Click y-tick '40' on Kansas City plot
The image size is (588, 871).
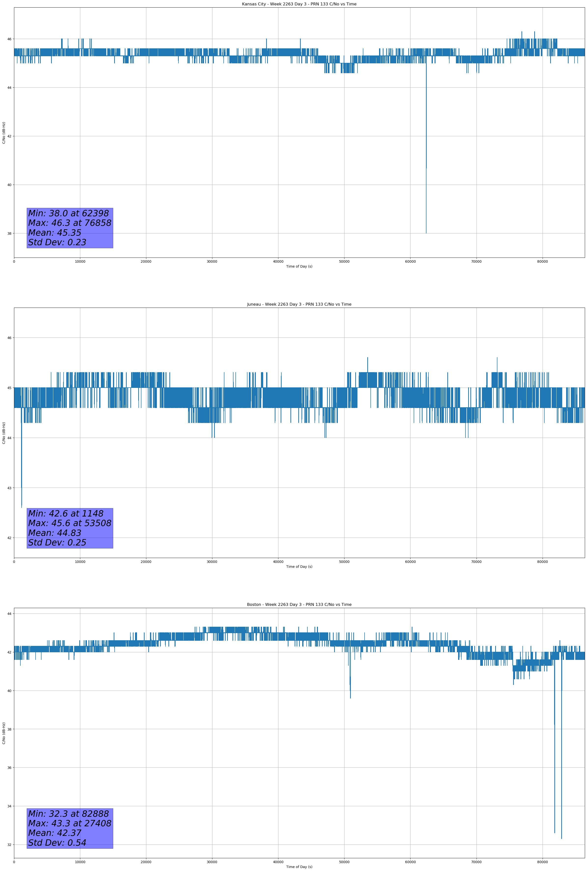(x=9, y=185)
